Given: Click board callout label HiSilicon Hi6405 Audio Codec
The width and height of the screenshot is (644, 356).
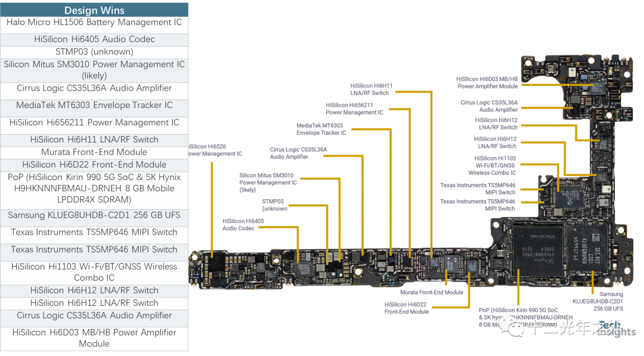Looking at the screenshot, I should point(243,225).
